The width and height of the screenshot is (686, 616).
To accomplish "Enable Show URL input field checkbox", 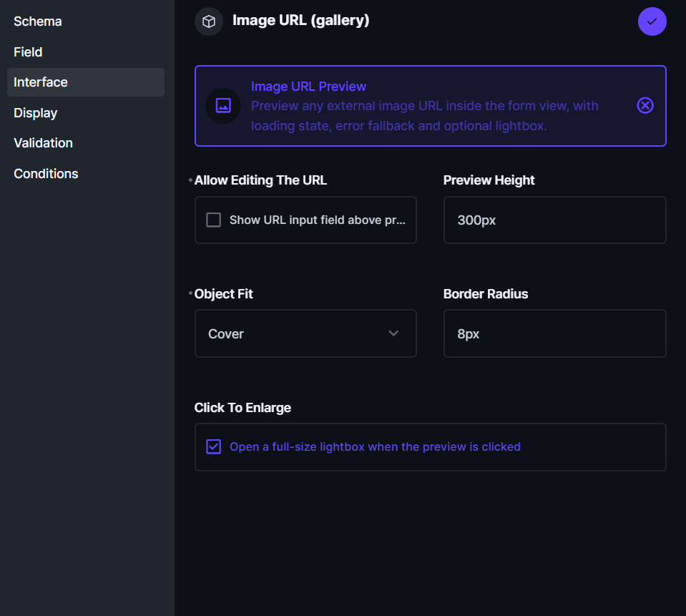I will tap(213, 220).
